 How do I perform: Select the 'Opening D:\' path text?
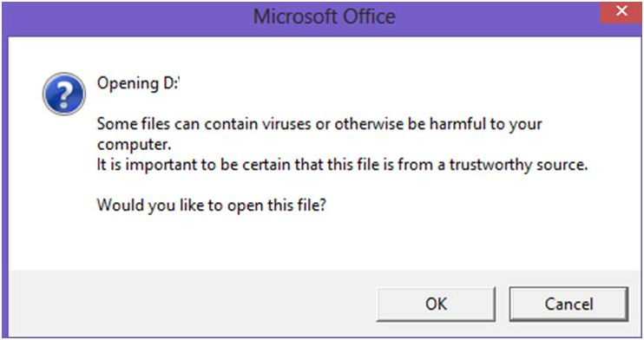(138, 84)
